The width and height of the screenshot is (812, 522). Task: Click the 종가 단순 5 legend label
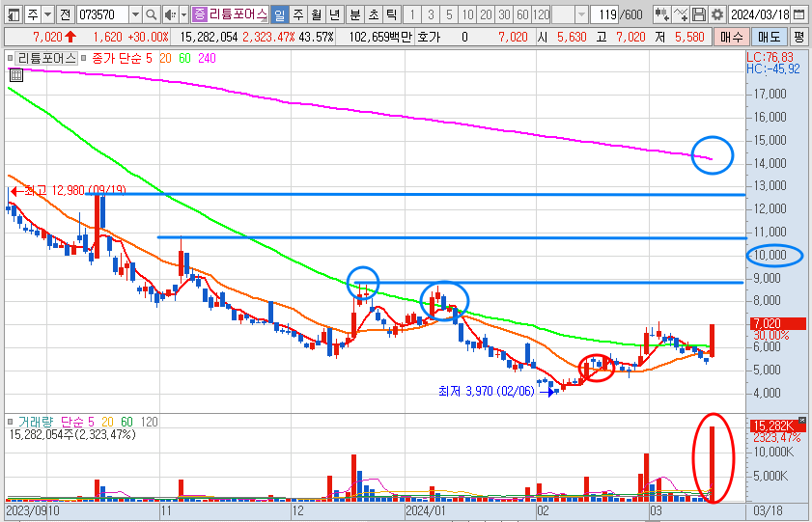(x=123, y=59)
